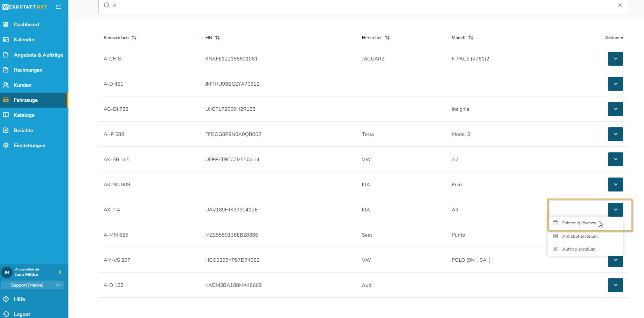The width and height of the screenshot is (644, 318).
Task: Open actions dropdown for AK-NN 809
Action: pyautogui.click(x=615, y=185)
